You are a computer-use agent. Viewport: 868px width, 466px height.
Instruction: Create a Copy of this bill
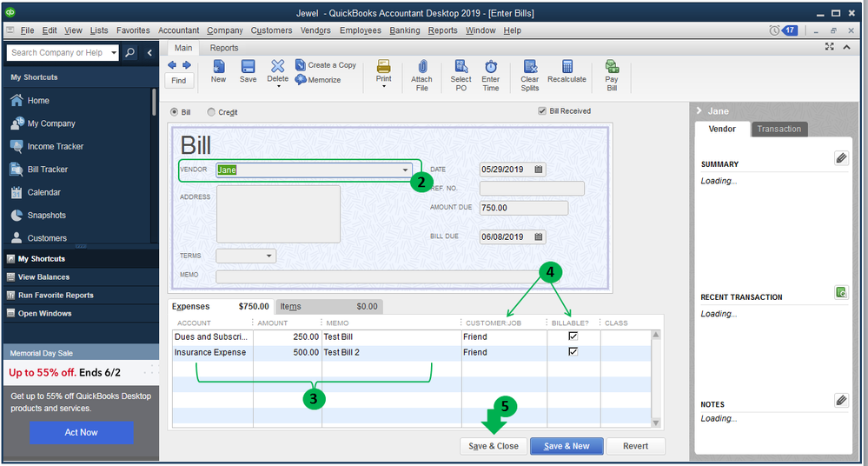tap(326, 65)
